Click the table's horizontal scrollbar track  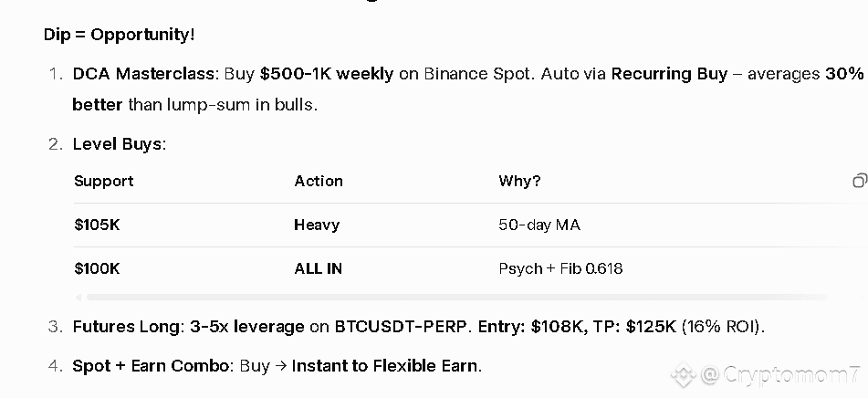[456, 297]
